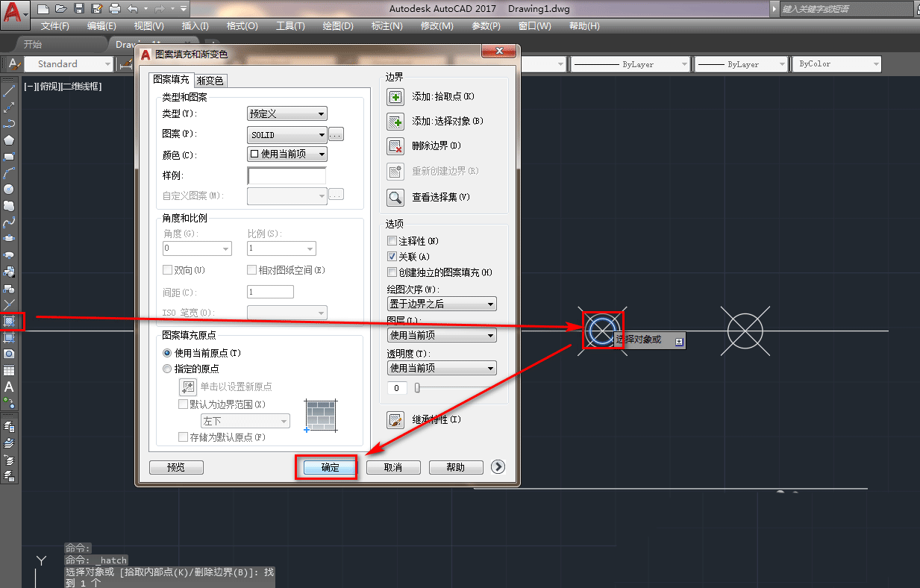The image size is (920, 588).
Task: Click the transparency slider handle
Action: pos(418,388)
